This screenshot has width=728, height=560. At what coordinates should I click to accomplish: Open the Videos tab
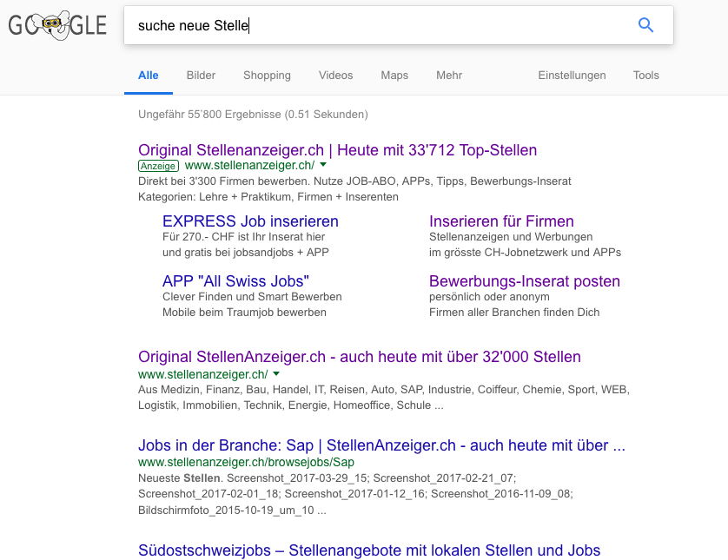point(335,76)
